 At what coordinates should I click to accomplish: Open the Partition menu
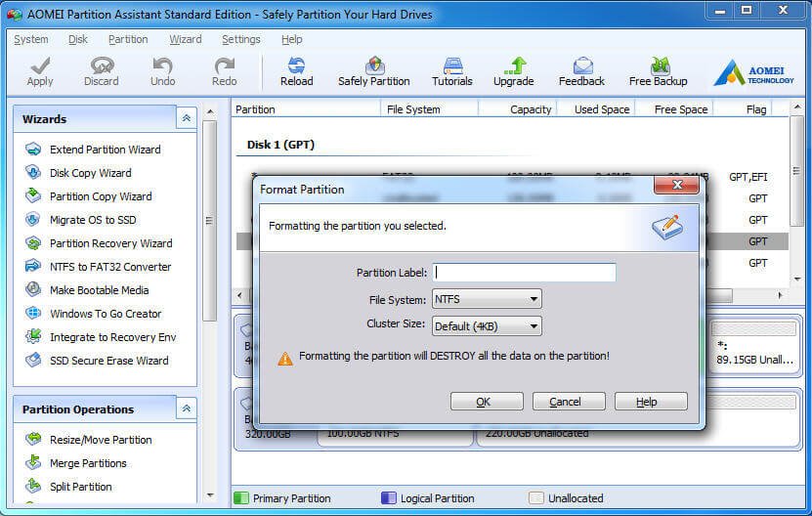click(x=128, y=39)
